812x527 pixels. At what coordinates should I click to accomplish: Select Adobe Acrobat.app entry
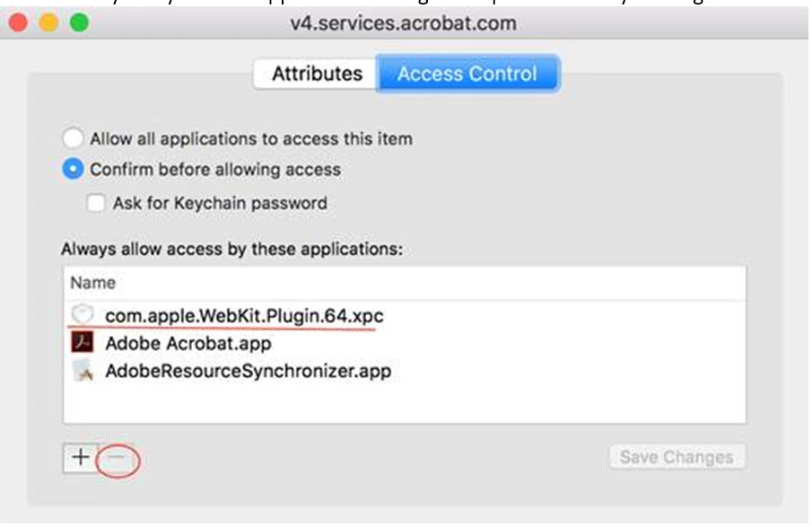pyautogui.click(x=404, y=343)
